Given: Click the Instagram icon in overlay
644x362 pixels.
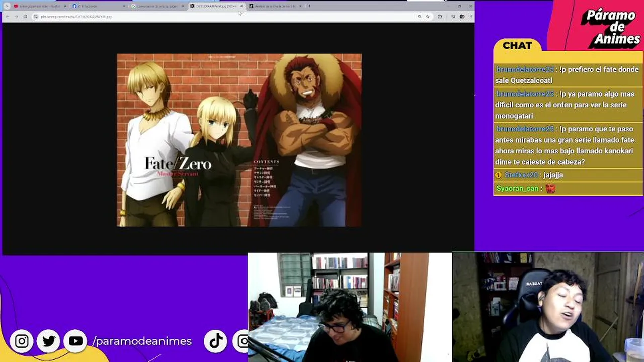Looking at the screenshot, I should [22, 341].
